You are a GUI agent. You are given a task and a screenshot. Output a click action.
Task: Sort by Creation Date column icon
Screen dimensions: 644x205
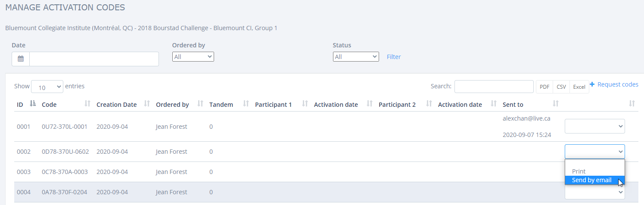tap(146, 104)
